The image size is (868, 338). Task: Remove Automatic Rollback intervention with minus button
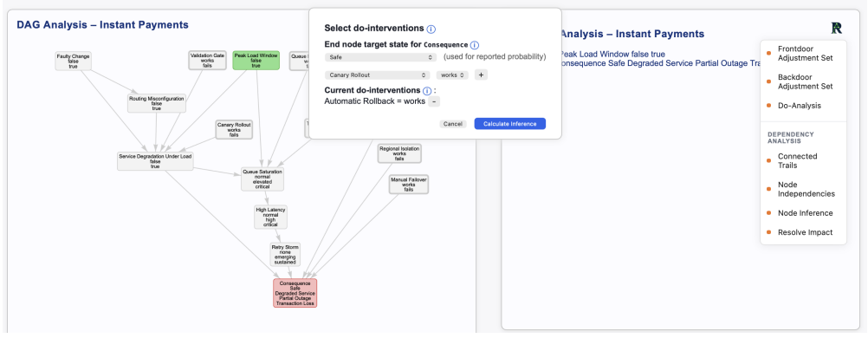[x=434, y=101]
